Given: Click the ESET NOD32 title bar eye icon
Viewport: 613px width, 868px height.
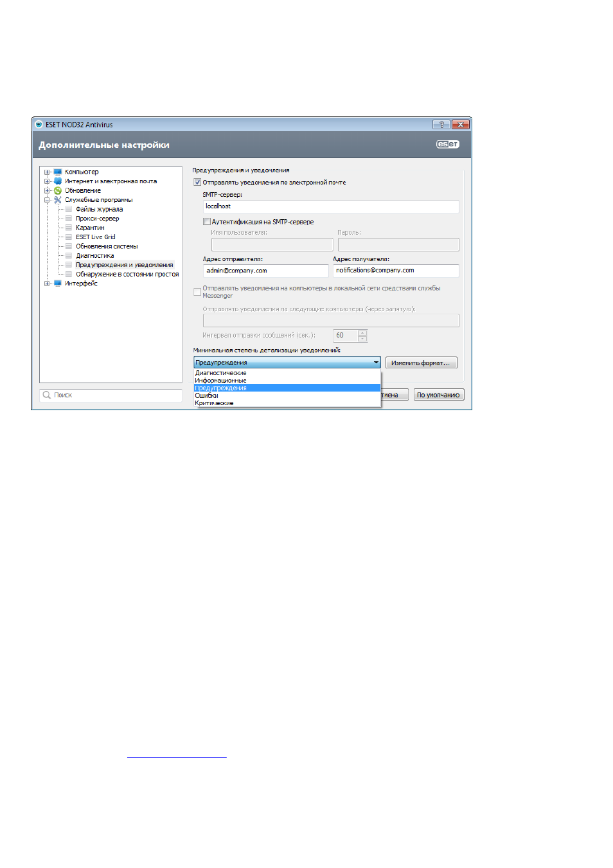Looking at the screenshot, I should [x=39, y=125].
